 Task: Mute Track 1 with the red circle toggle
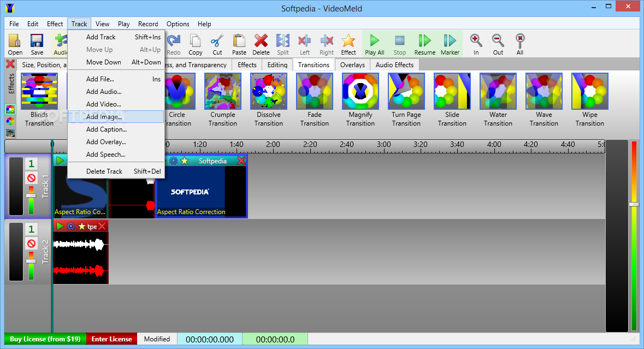tap(31, 178)
